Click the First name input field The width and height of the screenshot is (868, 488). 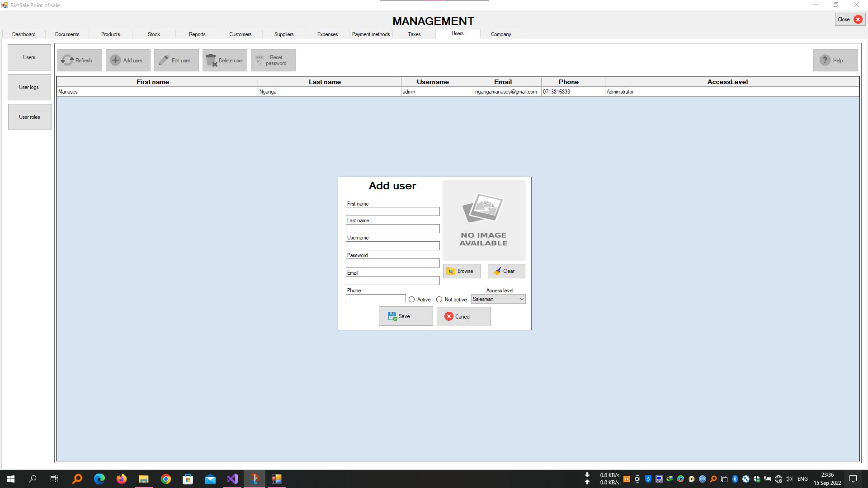pos(392,211)
